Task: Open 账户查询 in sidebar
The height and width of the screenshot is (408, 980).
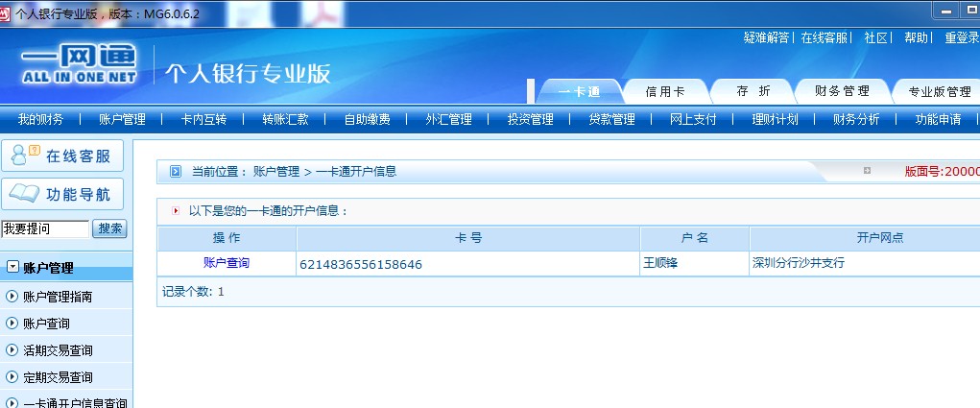Action: (x=46, y=324)
